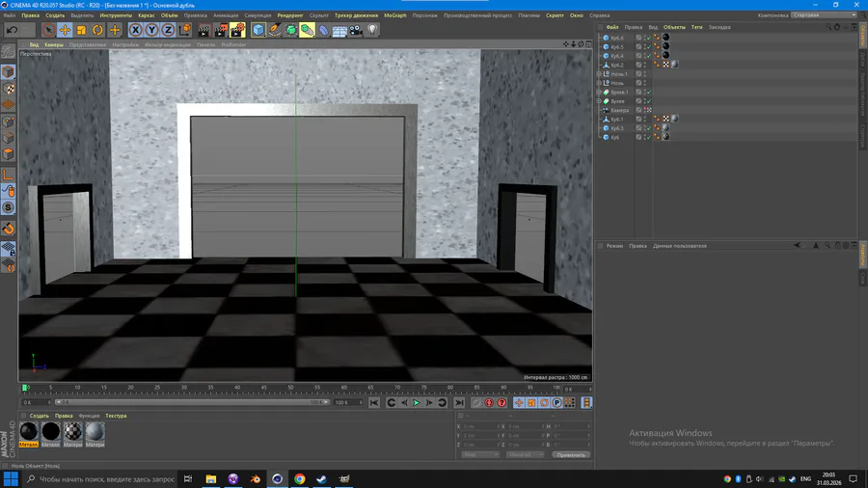This screenshot has height=488, width=868.
Task: Expand the Булев.1 object tree
Action: [599, 93]
